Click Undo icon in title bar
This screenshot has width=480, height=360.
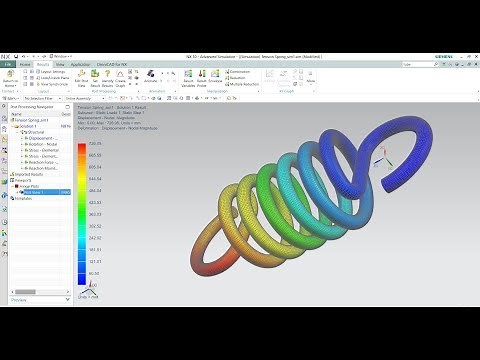(x=24, y=56)
